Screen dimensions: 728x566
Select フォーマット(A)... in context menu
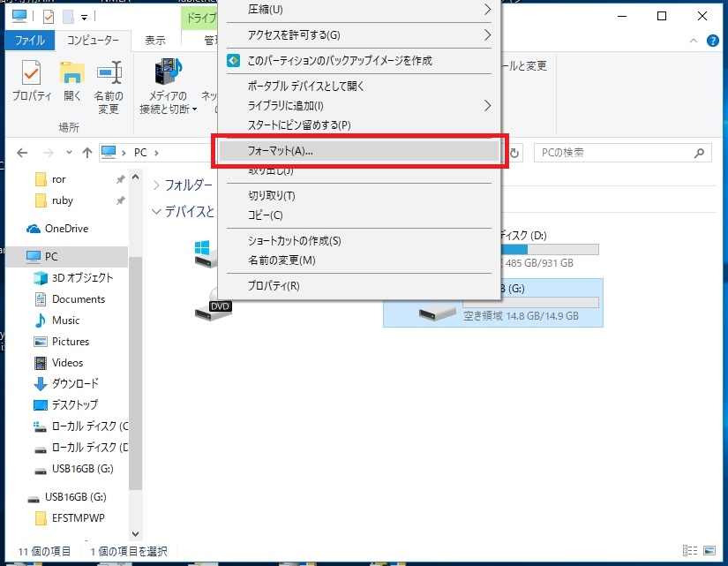coord(359,151)
